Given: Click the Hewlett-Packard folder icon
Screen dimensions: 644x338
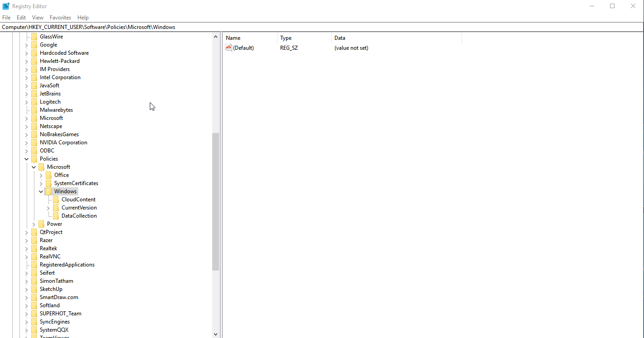Looking at the screenshot, I should click(34, 61).
